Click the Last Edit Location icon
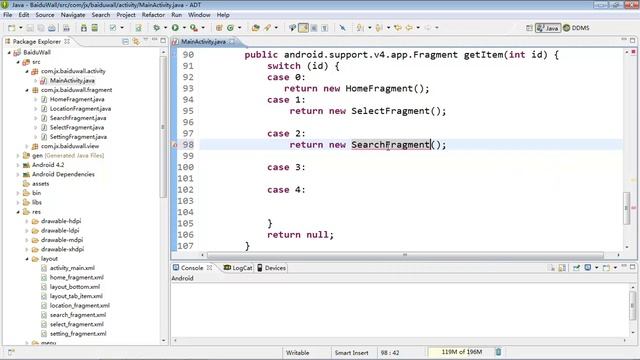 398,28
